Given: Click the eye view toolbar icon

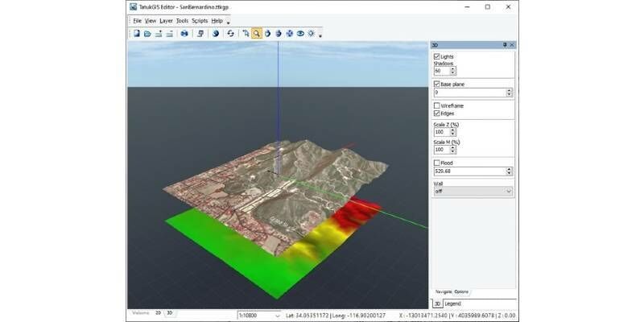Looking at the screenshot, I should point(300,34).
